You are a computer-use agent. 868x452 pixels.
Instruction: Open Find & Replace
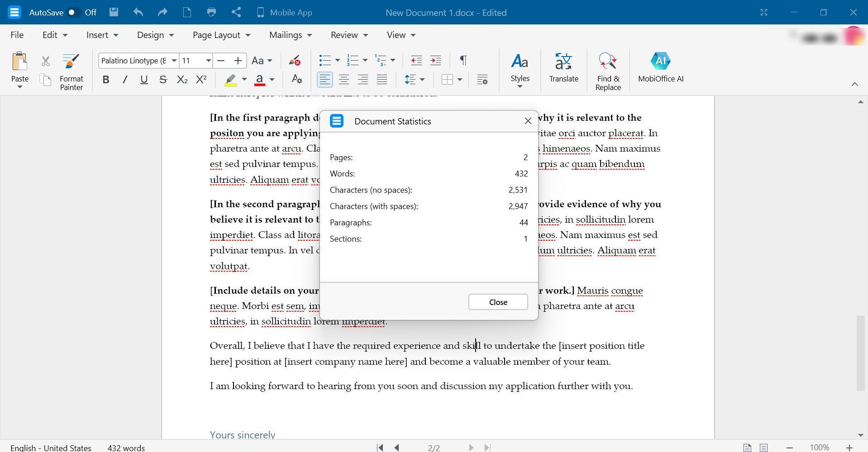[x=608, y=71]
